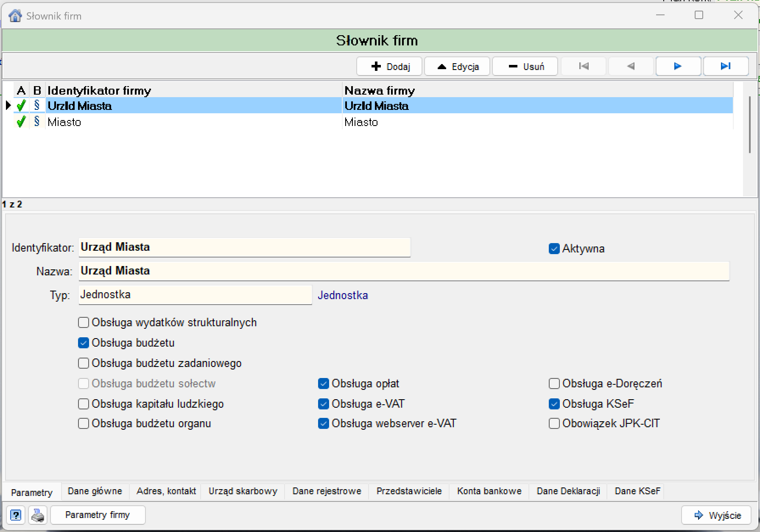760x532 pixels.
Task: Click the Nazwa input field
Action: click(404, 271)
